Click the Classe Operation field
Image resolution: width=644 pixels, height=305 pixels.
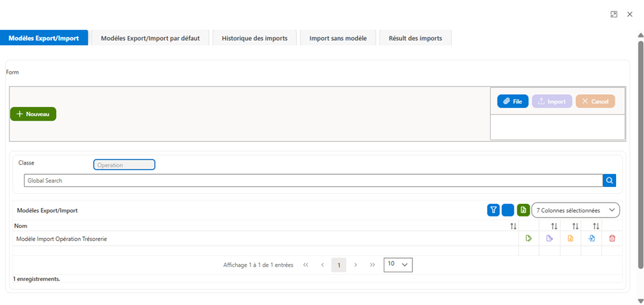[x=124, y=165]
